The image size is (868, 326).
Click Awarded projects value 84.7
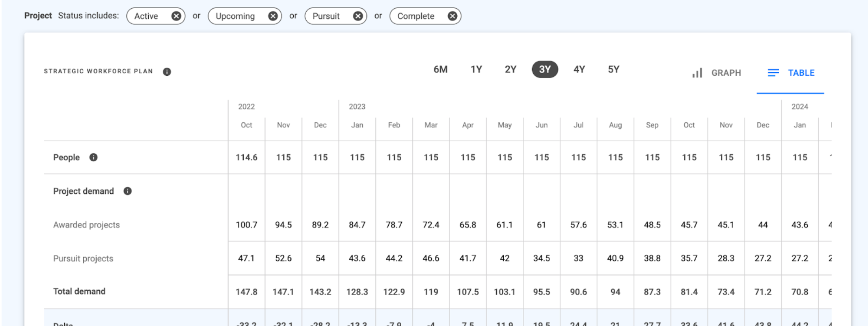357,225
